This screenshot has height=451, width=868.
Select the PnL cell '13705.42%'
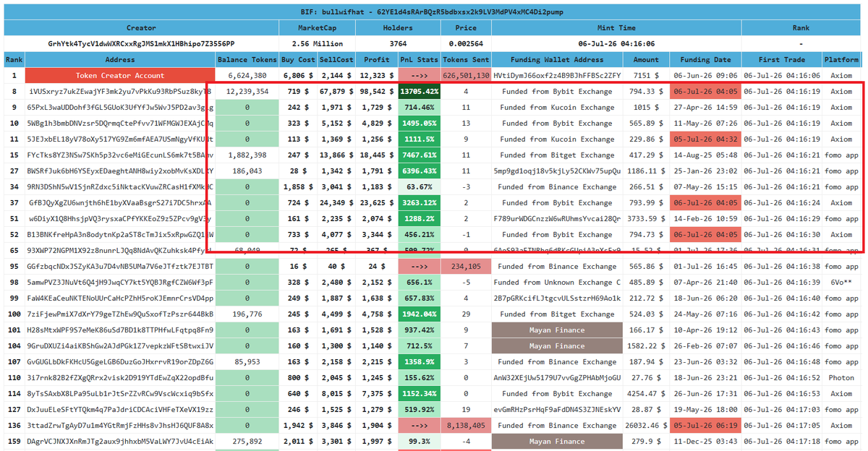[419, 92]
